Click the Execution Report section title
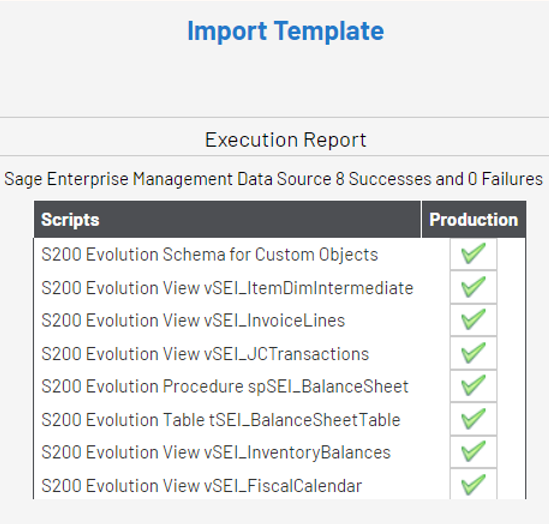Screen dimensions: 549x524 point(286,140)
